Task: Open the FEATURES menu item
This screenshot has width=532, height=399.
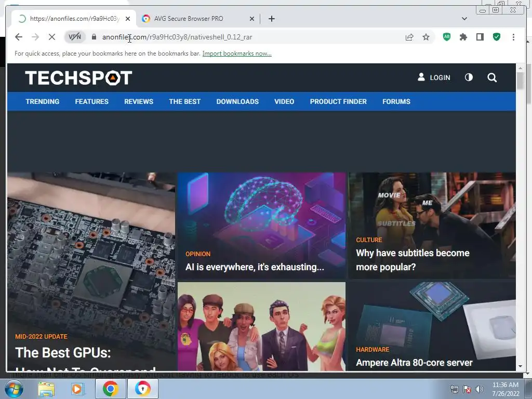Action: [x=91, y=101]
